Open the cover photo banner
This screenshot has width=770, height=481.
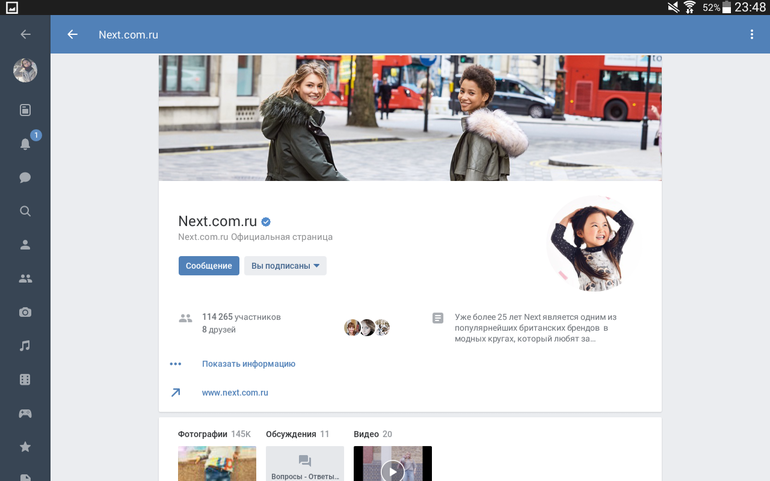click(x=410, y=118)
